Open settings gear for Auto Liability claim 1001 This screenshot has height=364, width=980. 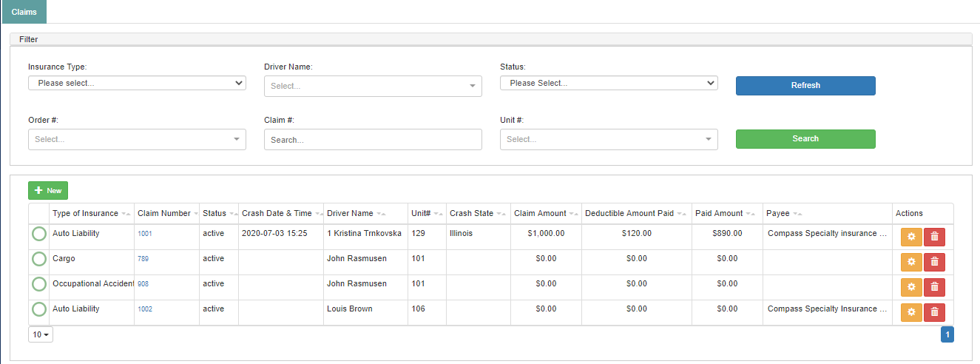(911, 237)
